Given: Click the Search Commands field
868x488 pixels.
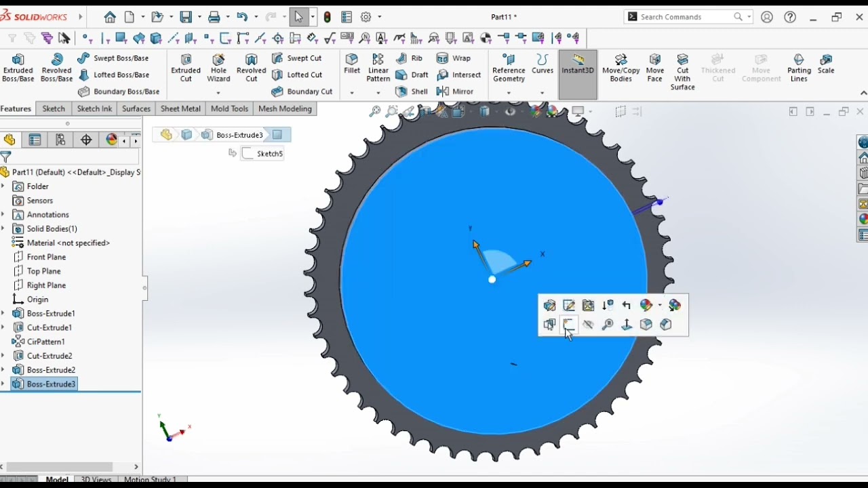Looking at the screenshot, I should pyautogui.click(x=688, y=17).
